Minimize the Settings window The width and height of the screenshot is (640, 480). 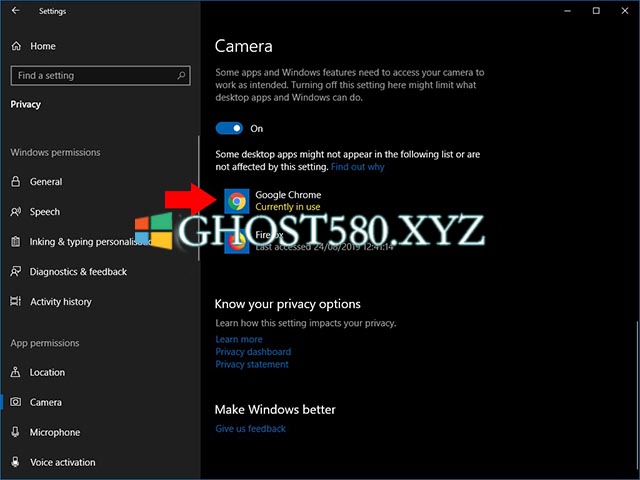pos(567,11)
